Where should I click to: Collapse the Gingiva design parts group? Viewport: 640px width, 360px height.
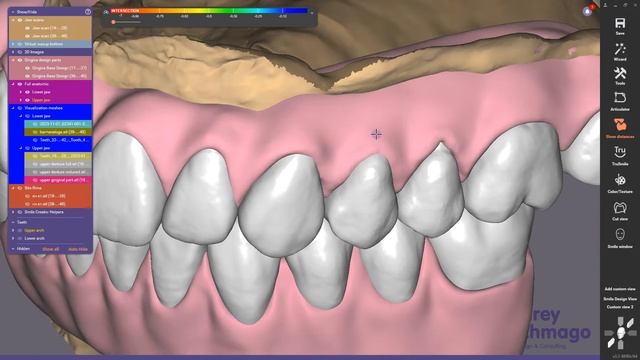[13, 60]
